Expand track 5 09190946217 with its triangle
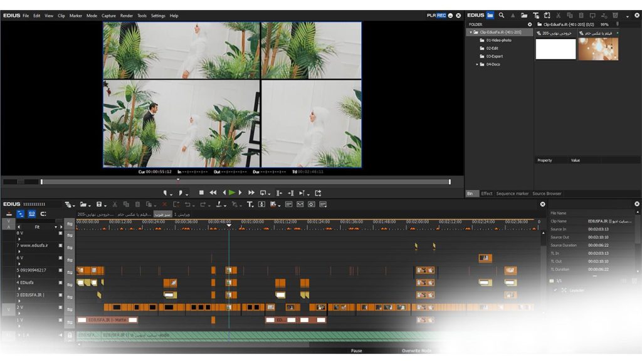The height and width of the screenshot is (364, 642). (x=19, y=276)
